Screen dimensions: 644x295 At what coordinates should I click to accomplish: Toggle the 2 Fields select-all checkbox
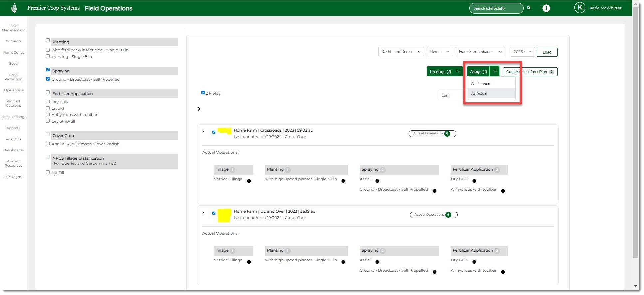click(x=203, y=93)
